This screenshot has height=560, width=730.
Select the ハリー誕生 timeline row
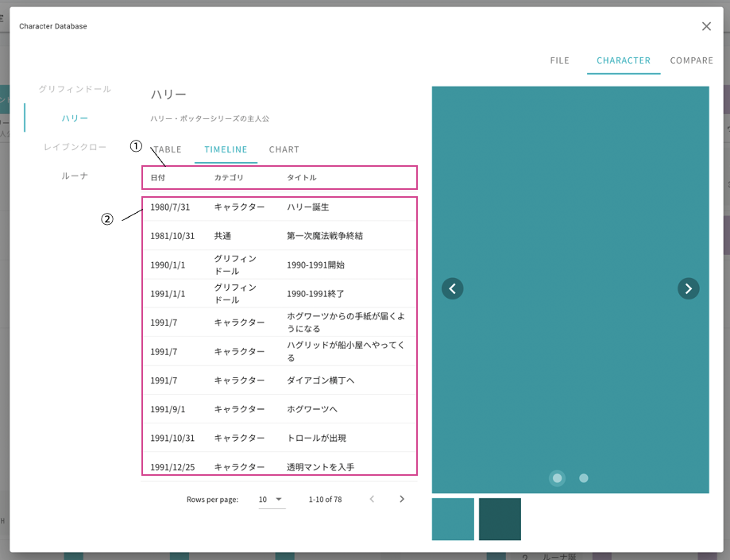pos(280,207)
